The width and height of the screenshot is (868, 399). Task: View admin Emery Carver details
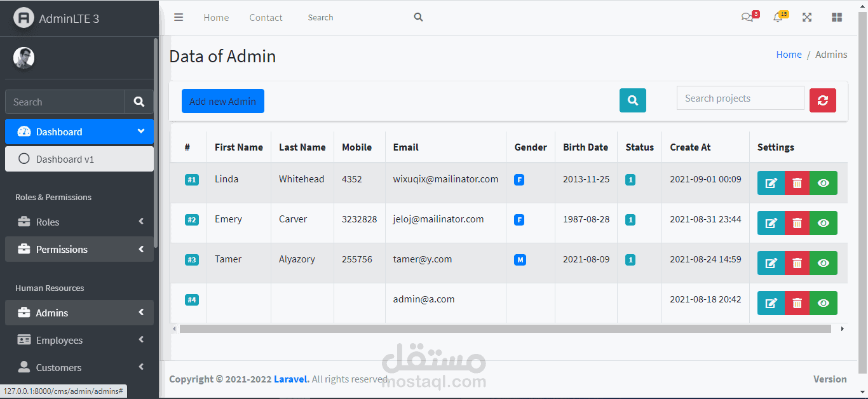pyautogui.click(x=824, y=223)
